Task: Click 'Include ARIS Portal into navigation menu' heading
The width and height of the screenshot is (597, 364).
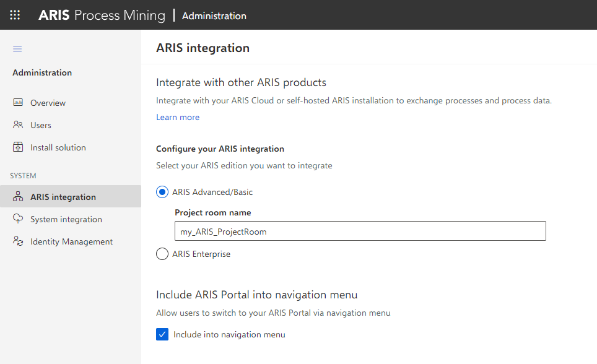Action: 256,294
